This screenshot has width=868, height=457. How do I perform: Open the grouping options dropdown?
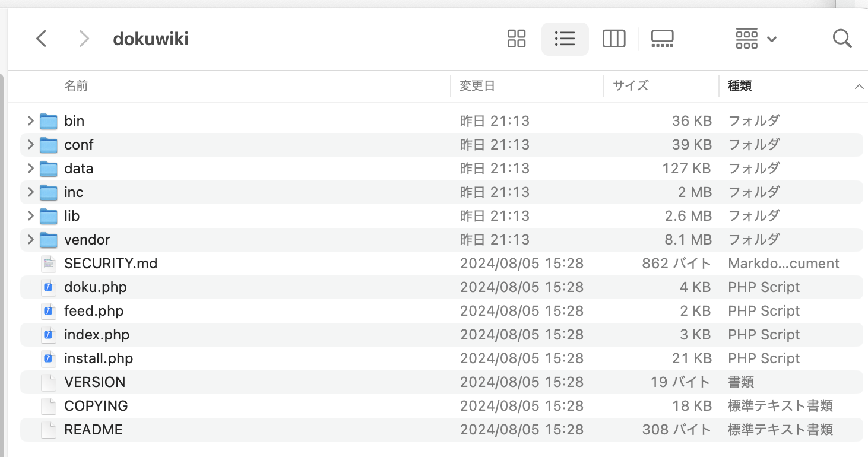(755, 39)
